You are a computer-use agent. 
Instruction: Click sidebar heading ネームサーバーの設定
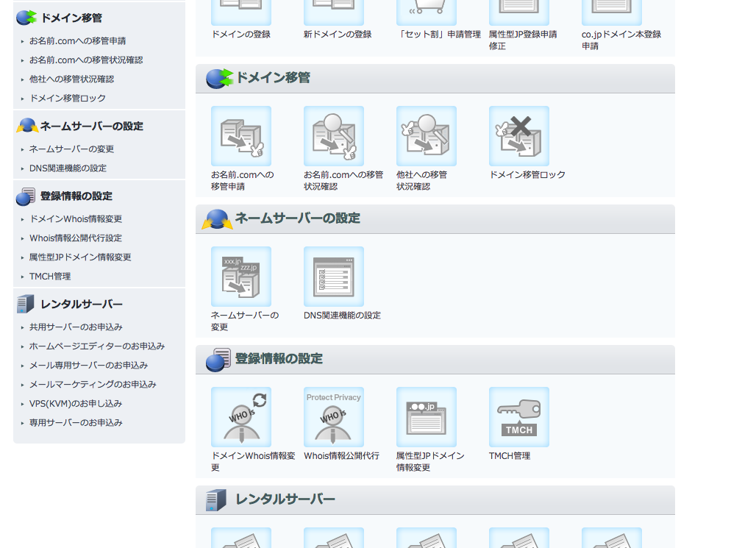(x=92, y=127)
